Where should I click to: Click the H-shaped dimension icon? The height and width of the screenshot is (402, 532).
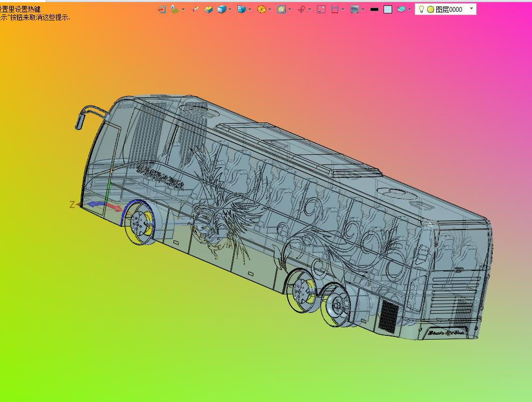pyautogui.click(x=335, y=10)
